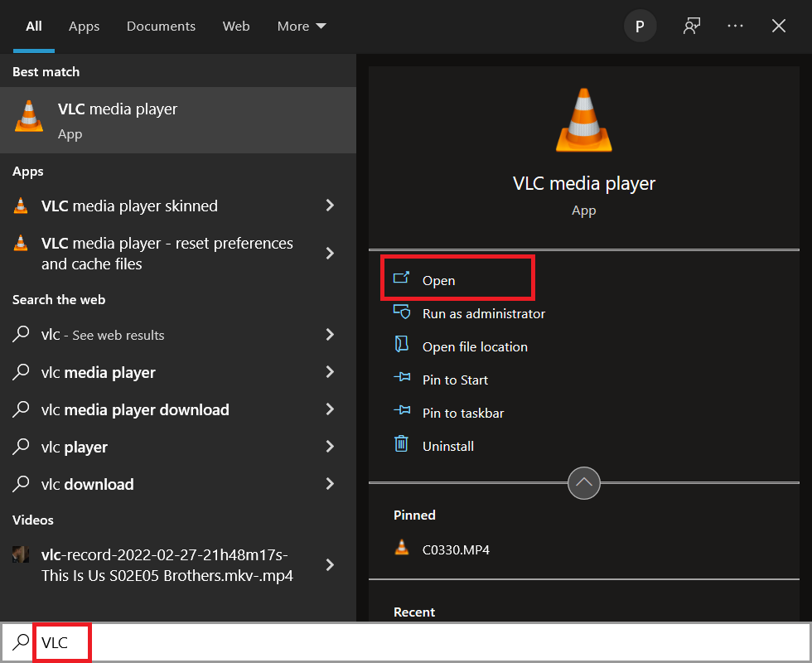Click the Open file location folder icon
The width and height of the screenshot is (812, 663).
coord(401,344)
